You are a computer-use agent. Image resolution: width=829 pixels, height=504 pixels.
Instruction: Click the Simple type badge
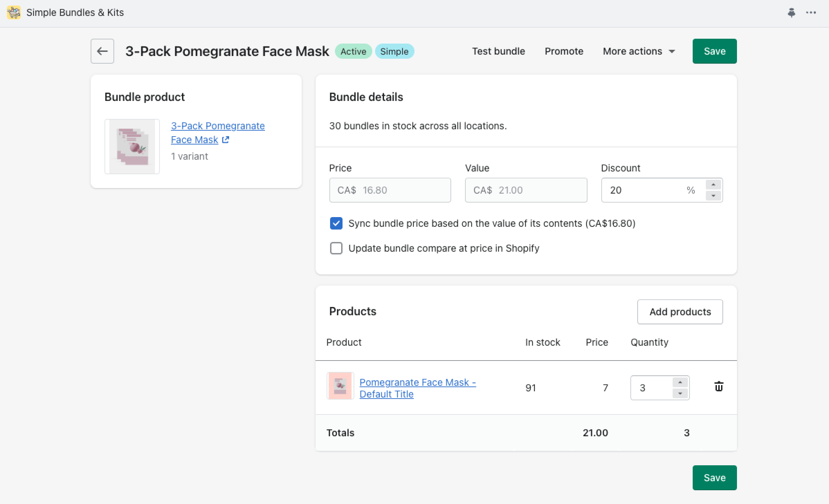click(394, 51)
